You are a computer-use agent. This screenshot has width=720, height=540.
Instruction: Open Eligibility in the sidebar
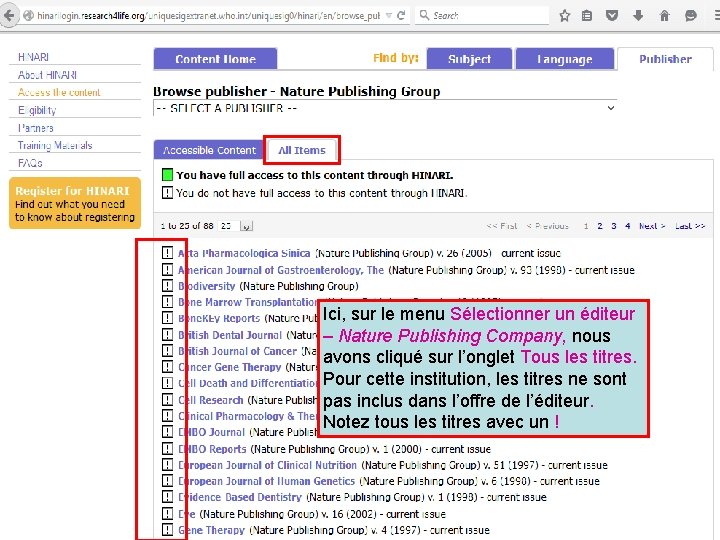[x=37, y=110]
